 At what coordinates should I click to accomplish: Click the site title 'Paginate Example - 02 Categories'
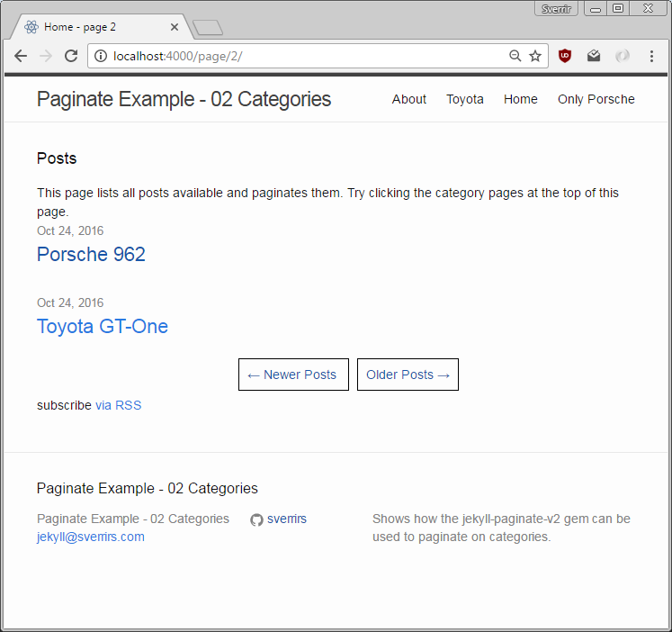click(x=184, y=99)
